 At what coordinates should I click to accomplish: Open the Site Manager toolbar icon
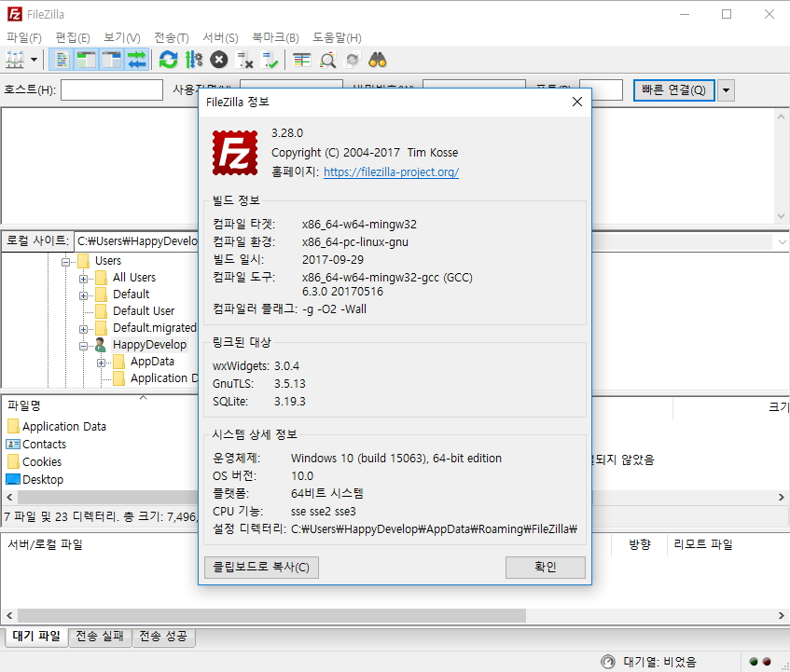click(15, 60)
